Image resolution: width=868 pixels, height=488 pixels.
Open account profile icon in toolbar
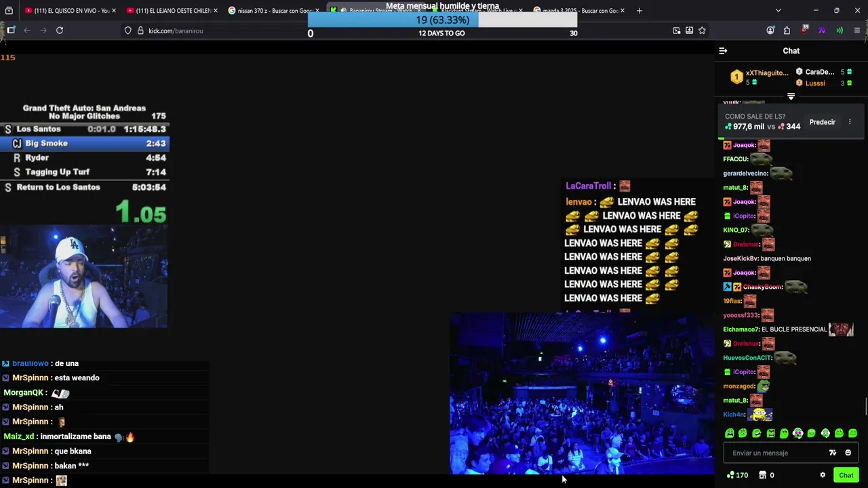770,30
